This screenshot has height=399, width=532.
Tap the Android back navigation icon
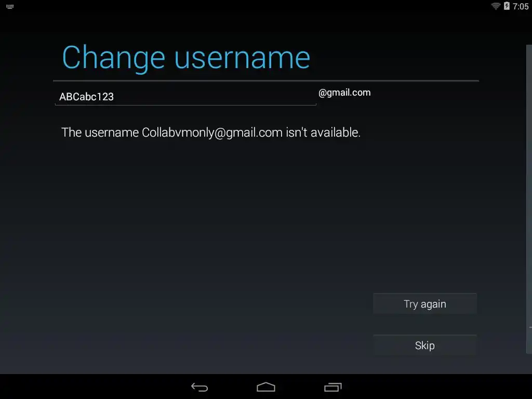199,387
